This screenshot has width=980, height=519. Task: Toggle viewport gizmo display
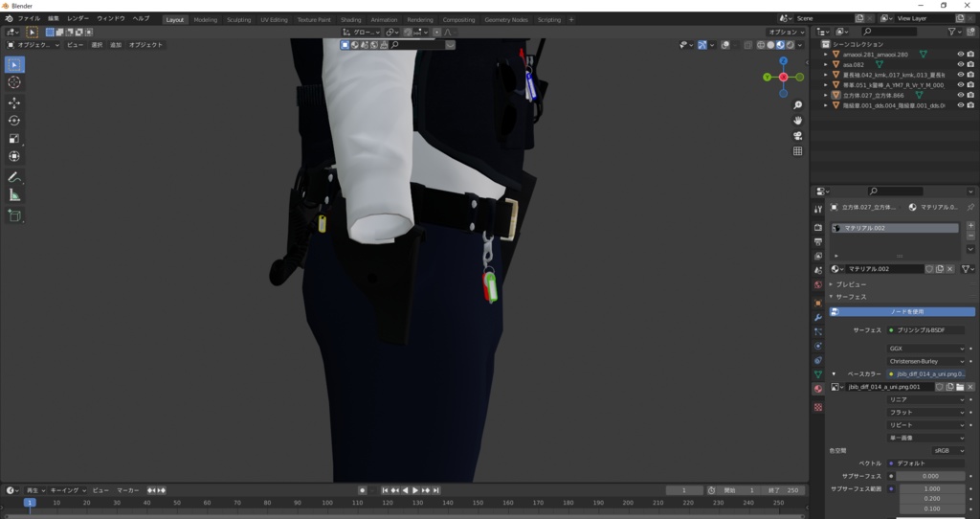point(702,45)
